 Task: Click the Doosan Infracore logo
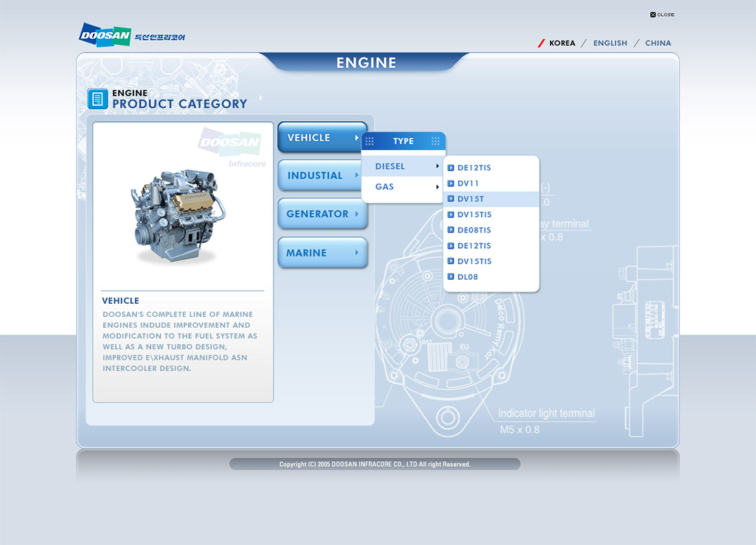[132, 35]
